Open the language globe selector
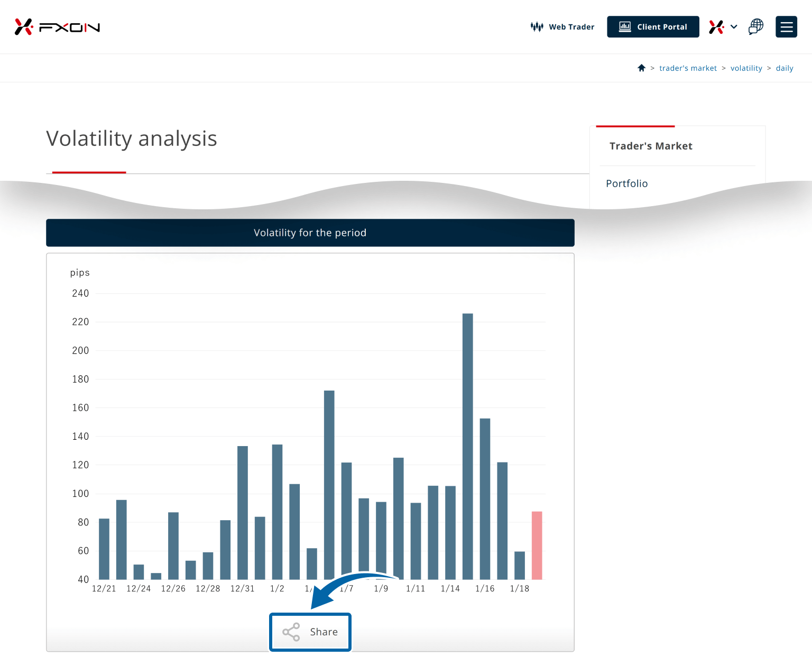This screenshot has height=666, width=812. [x=756, y=27]
